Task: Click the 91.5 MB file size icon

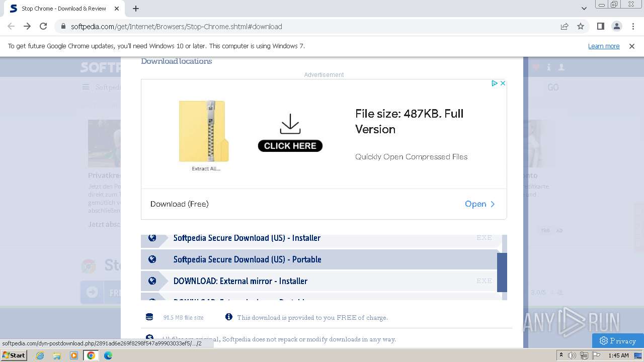Action: coord(149,317)
